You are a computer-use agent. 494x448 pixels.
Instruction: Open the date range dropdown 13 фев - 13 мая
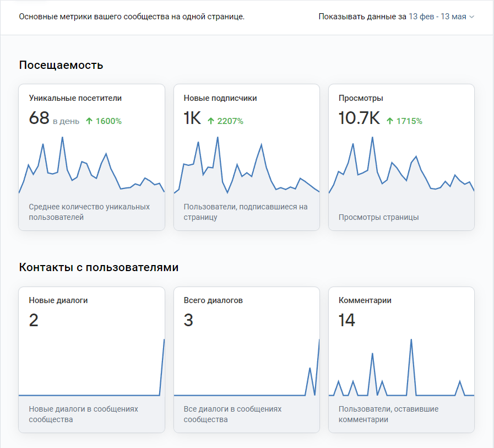click(437, 17)
